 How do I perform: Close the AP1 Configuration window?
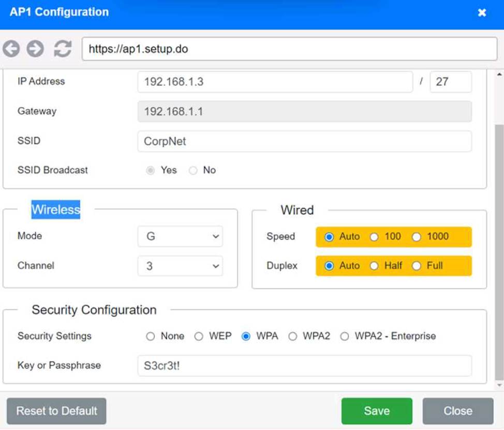482,12
